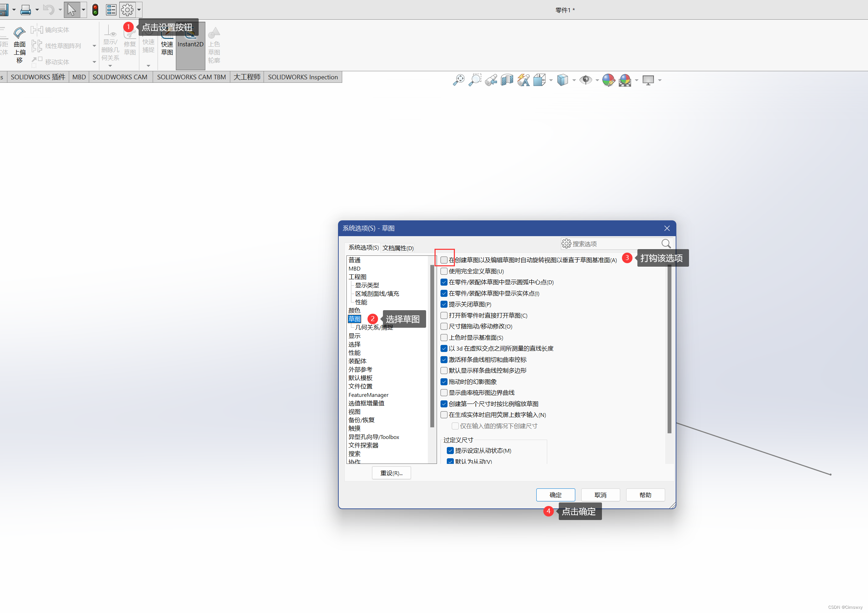Image resolution: width=868 pixels, height=613 pixels.
Task: Click the Undo arrow icon
Action: 48,10
